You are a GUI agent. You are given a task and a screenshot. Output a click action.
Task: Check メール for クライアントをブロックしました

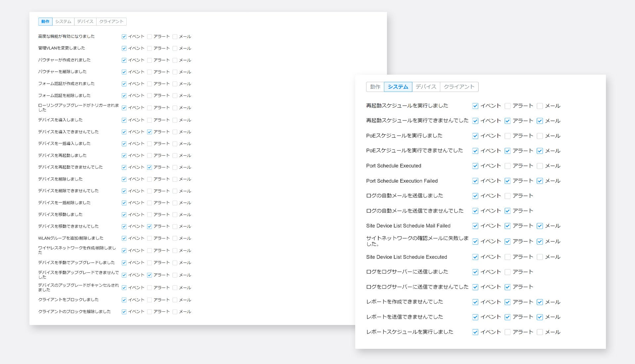tap(175, 300)
